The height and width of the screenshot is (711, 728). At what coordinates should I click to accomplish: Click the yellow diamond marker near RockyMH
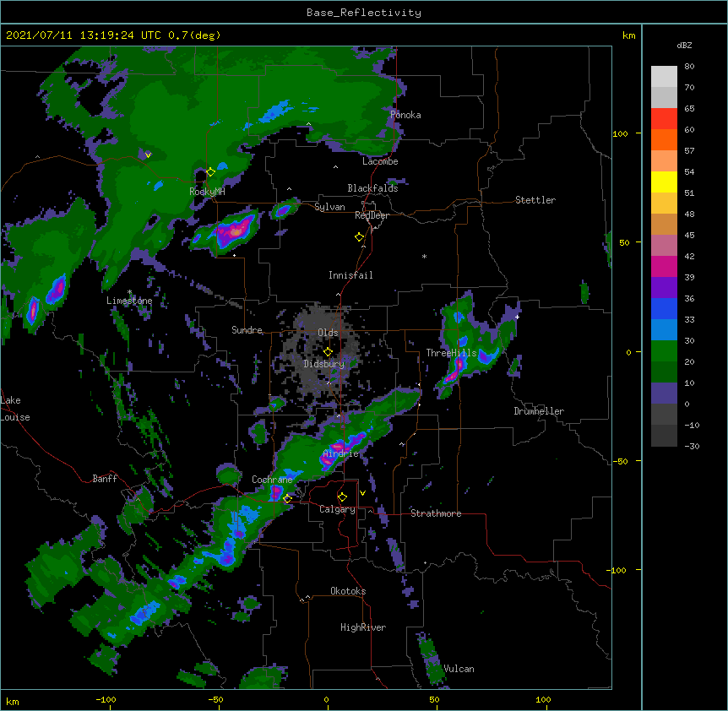pyautogui.click(x=211, y=172)
